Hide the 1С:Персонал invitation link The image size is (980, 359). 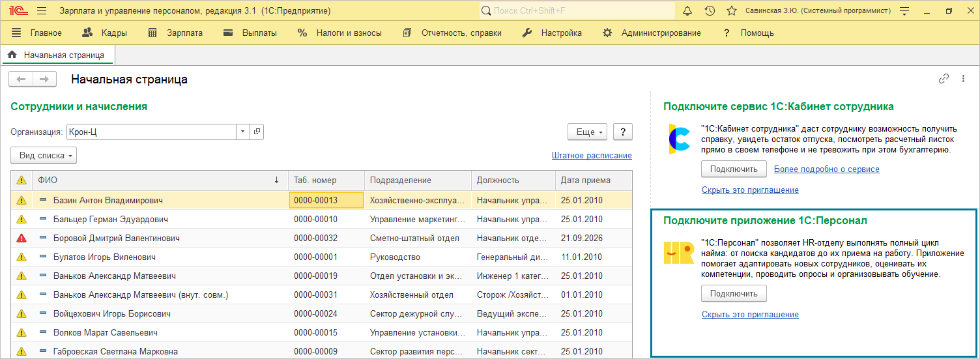tap(750, 315)
